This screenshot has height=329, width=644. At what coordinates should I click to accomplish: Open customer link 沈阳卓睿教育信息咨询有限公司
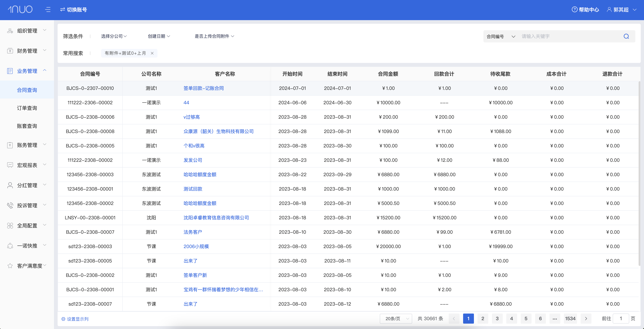coord(216,218)
